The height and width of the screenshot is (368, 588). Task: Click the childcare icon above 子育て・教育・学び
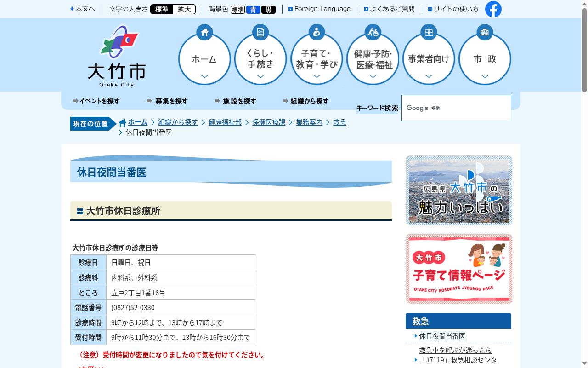click(x=317, y=32)
